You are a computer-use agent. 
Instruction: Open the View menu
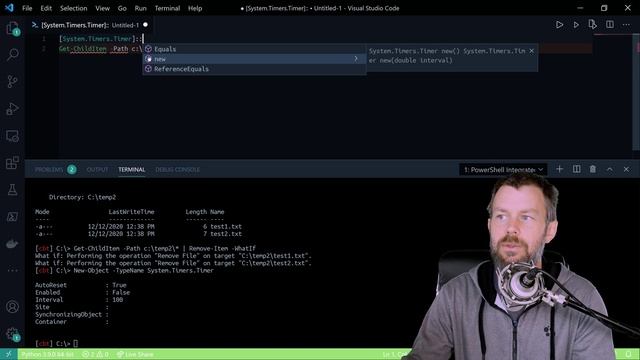pos(102,8)
